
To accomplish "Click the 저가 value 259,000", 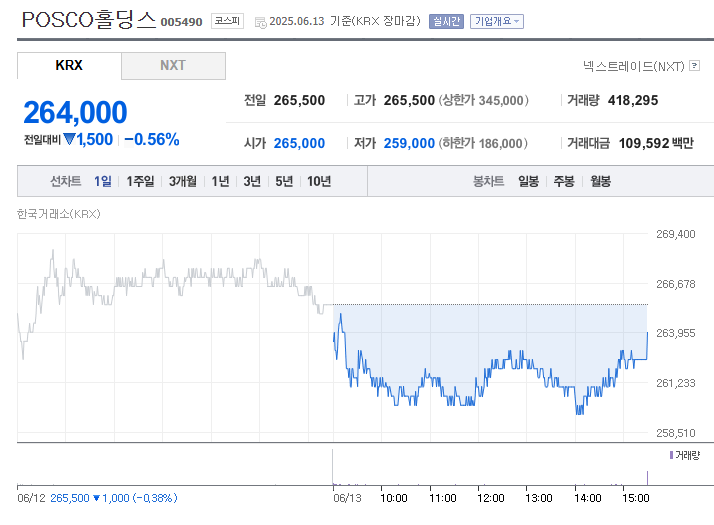I will point(409,143).
